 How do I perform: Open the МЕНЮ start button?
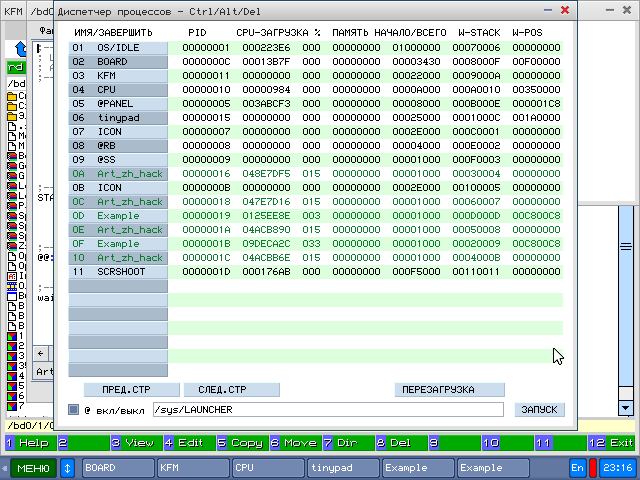pos(33,467)
